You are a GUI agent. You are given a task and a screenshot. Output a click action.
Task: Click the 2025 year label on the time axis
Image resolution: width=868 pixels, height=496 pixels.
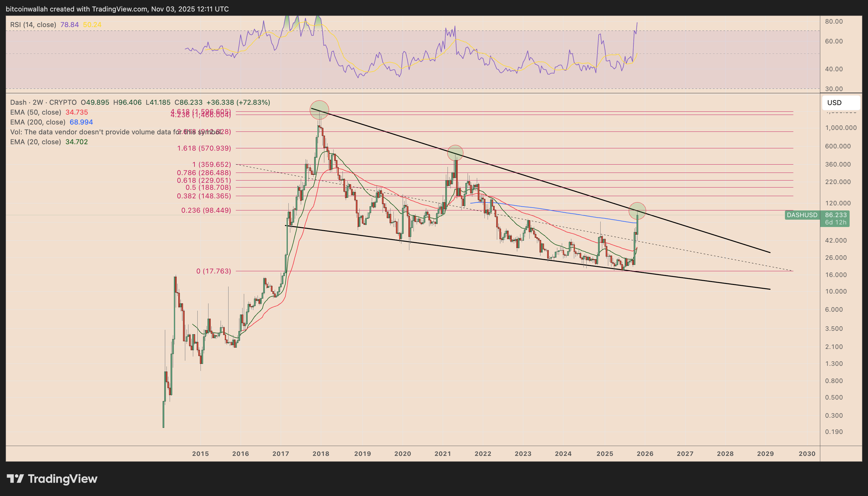coord(604,453)
